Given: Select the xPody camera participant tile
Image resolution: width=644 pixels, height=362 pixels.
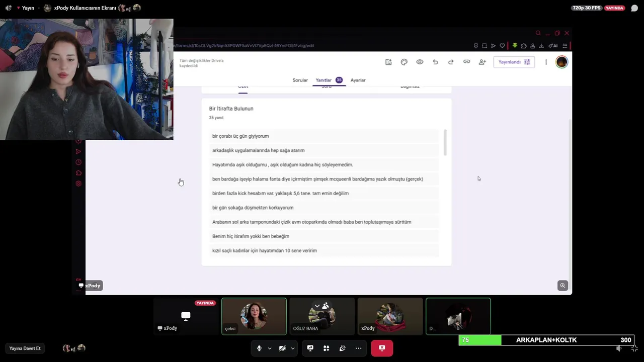Looking at the screenshot, I should [x=390, y=316].
